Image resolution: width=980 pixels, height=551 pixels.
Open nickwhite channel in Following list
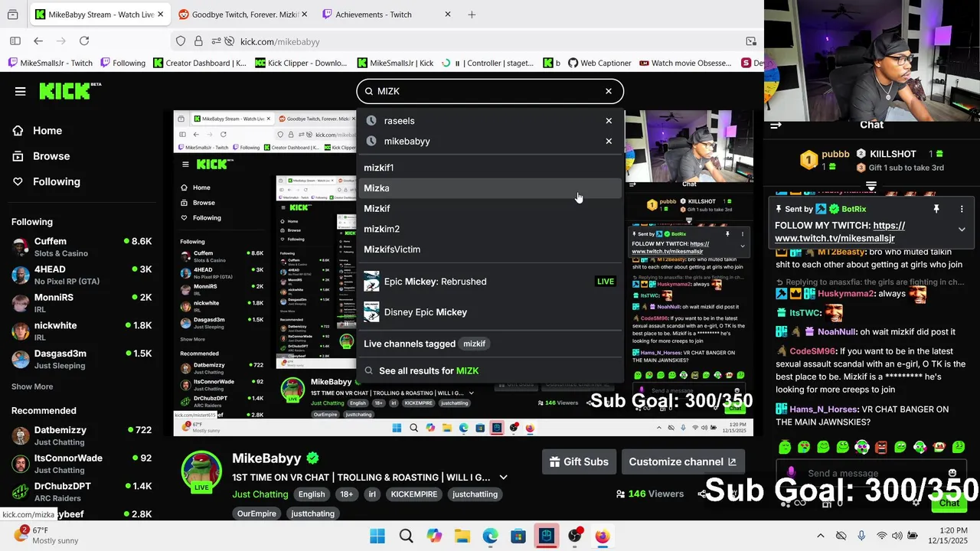(83, 331)
